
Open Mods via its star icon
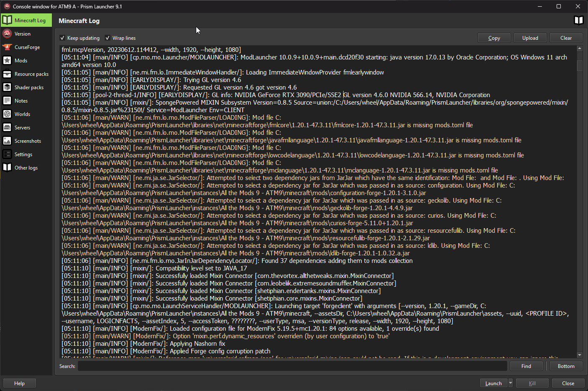point(7,60)
